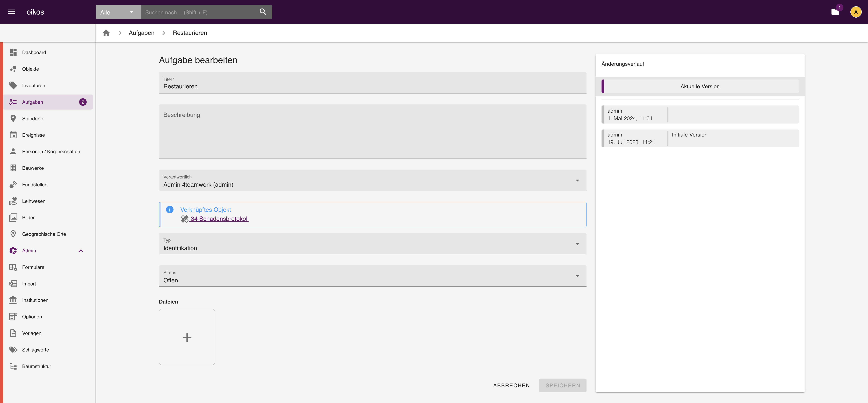Click the Ereignisse calendar icon

click(x=13, y=135)
